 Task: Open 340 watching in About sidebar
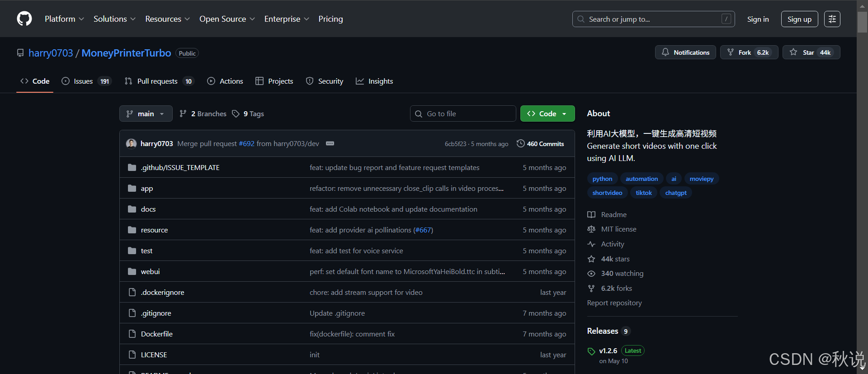pos(615,273)
